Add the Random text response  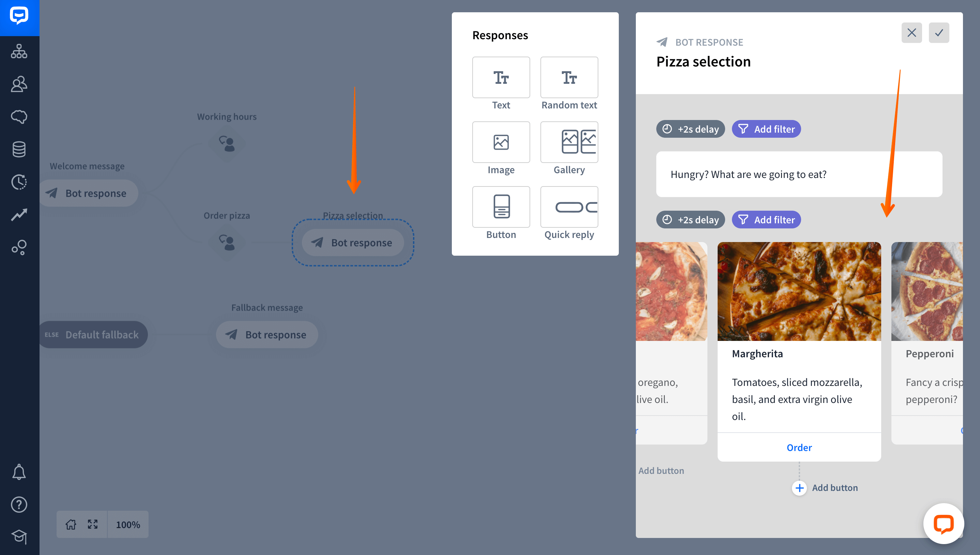[569, 84]
